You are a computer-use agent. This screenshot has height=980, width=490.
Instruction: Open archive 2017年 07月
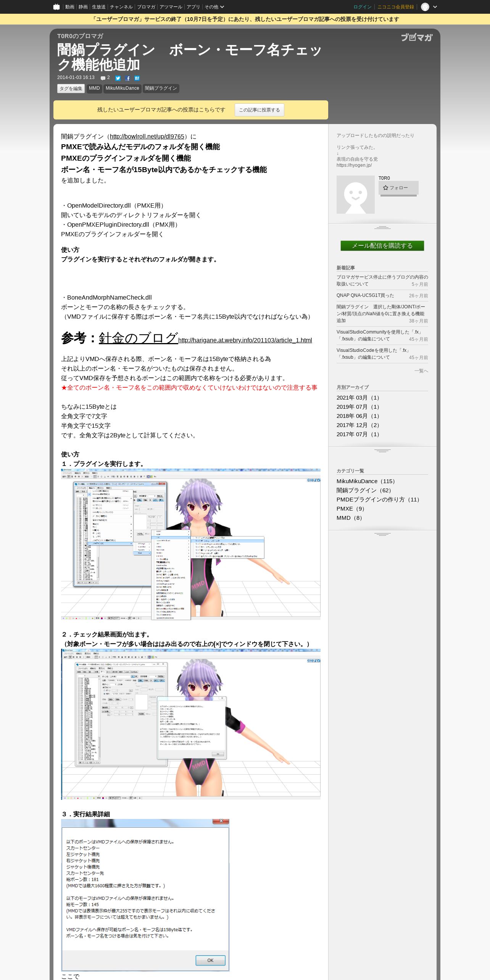tap(359, 434)
